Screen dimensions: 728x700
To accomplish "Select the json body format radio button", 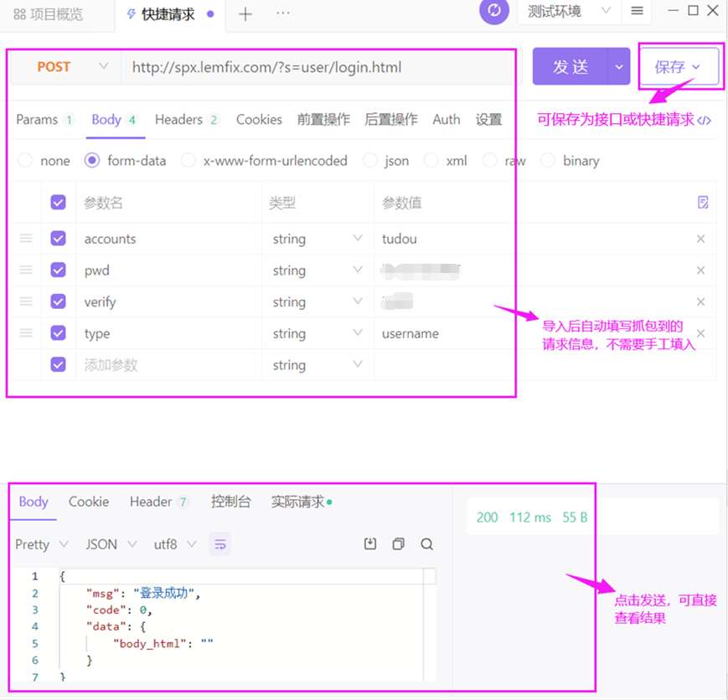I will [x=369, y=161].
